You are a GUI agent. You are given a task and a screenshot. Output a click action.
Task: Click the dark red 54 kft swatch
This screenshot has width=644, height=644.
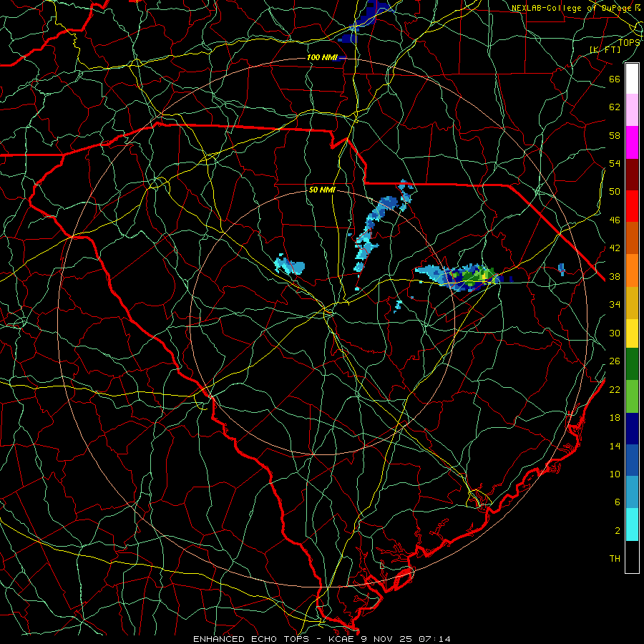[632, 174]
